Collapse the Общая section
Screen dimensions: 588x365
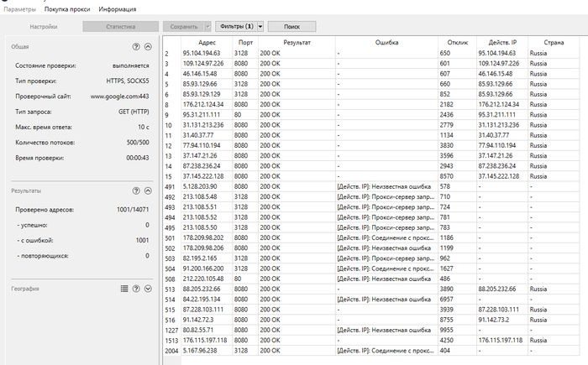coord(148,47)
